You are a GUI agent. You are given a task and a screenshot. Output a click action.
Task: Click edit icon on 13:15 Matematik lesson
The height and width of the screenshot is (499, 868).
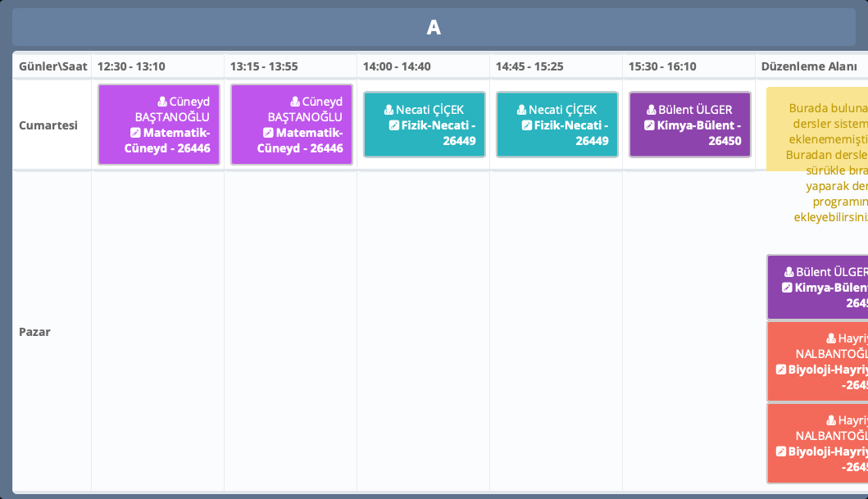(x=268, y=133)
